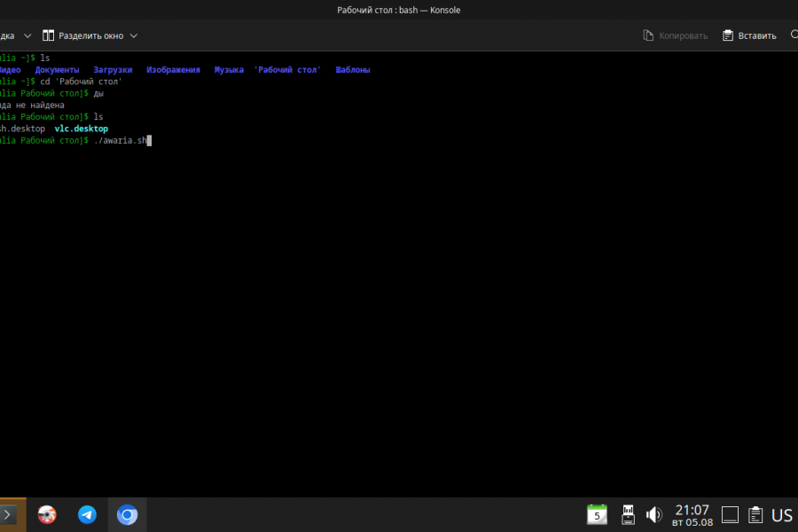Click the не найдена error line
Image resolution: width=798 pixels, height=532 pixels.
click(x=33, y=106)
